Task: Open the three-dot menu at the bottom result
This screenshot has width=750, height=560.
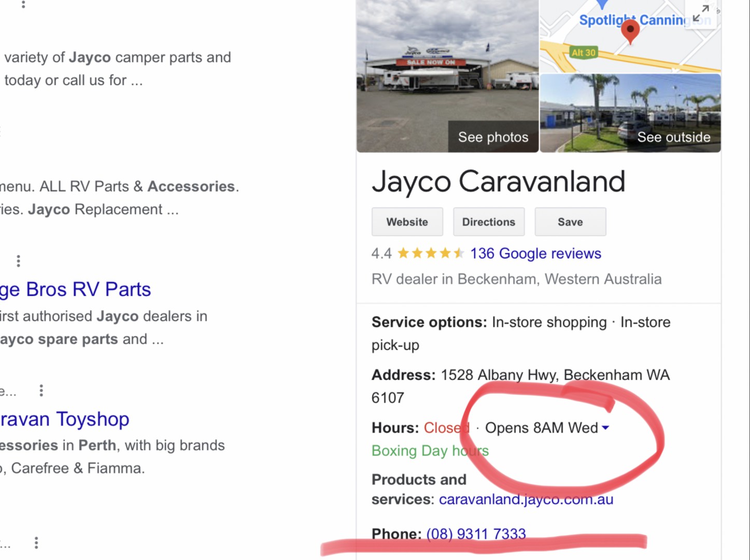Action: point(36,543)
